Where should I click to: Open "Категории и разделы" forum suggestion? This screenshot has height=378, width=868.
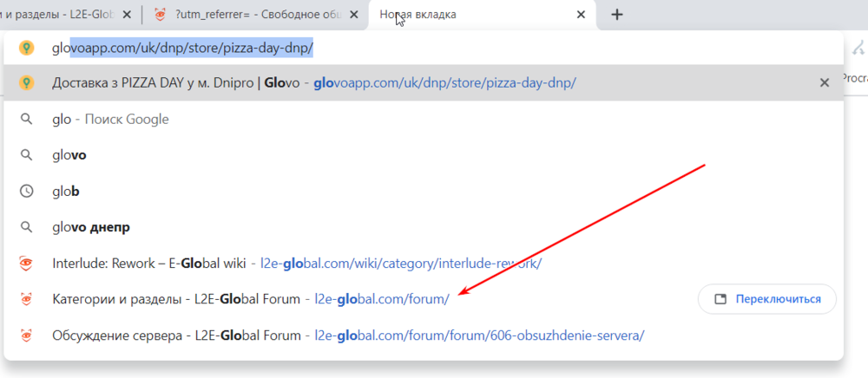[250, 299]
